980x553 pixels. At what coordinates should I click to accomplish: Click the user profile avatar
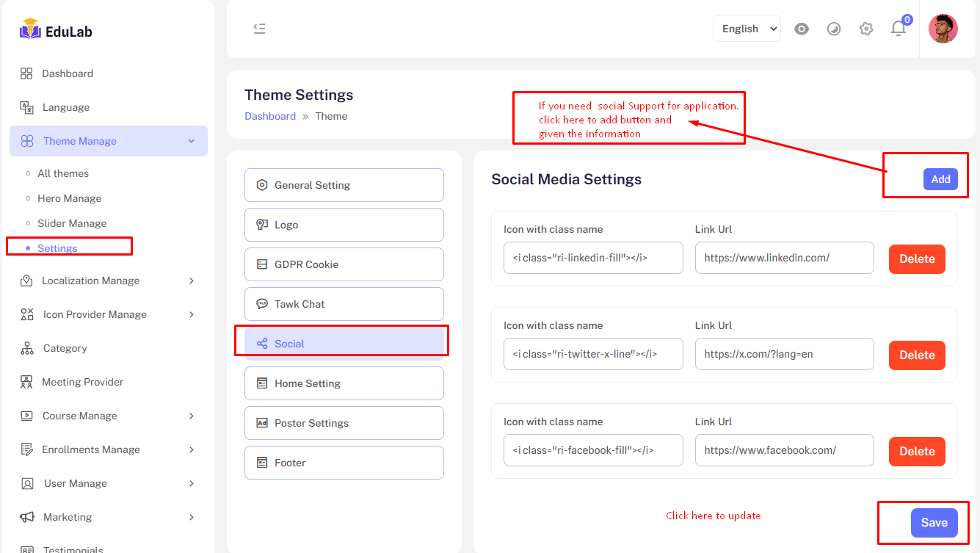tap(943, 29)
